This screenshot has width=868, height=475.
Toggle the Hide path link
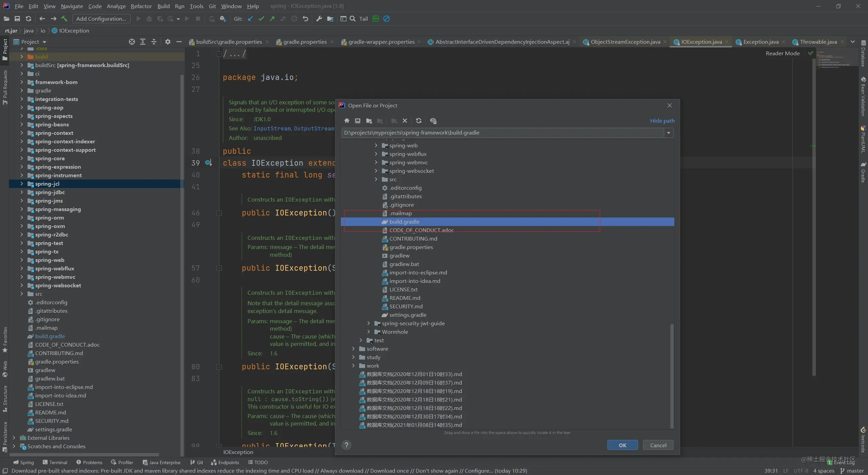point(662,121)
